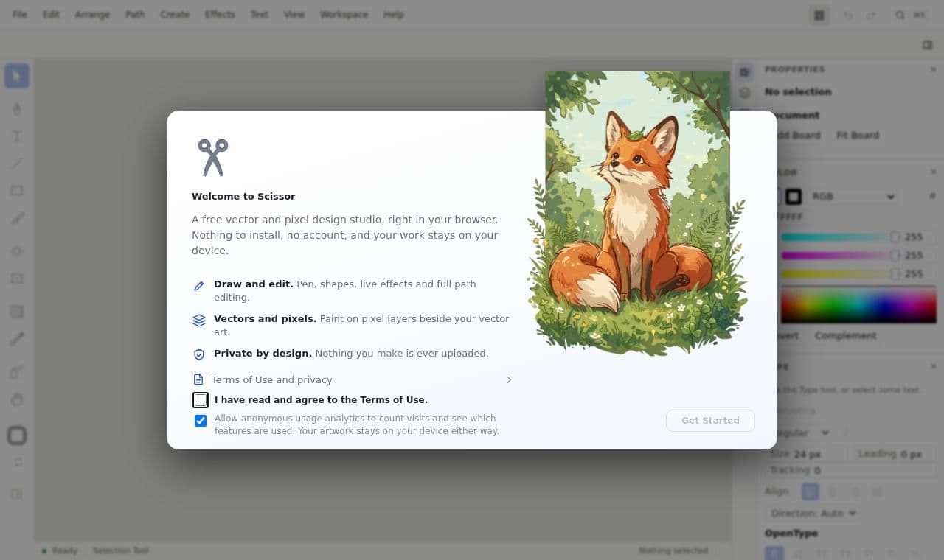Click the grid icon button in the top bar
Screen dimensions: 944x560
click(819, 15)
